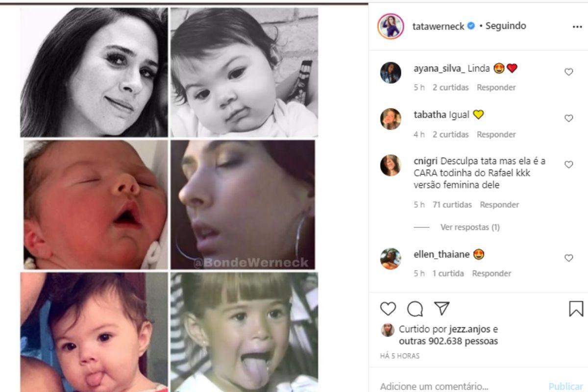Screen dimensions: 588x392
Task: View the 'outras 902.638 pessoas' likes list
Action: click(x=448, y=341)
